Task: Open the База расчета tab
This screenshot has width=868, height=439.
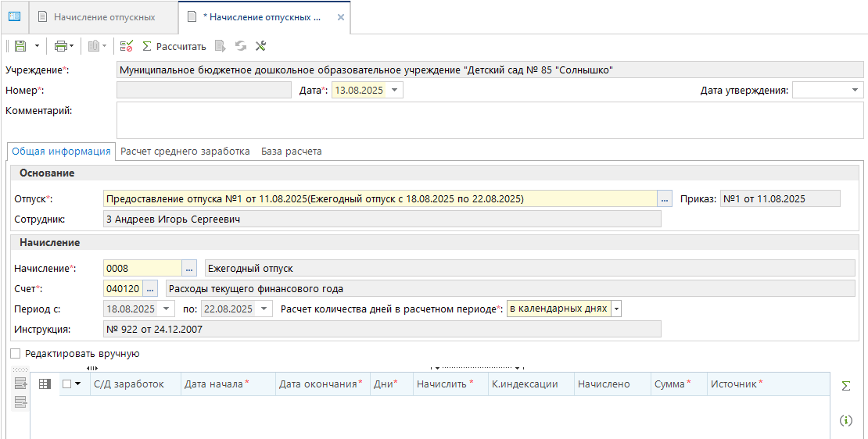Action: pyautogui.click(x=291, y=152)
